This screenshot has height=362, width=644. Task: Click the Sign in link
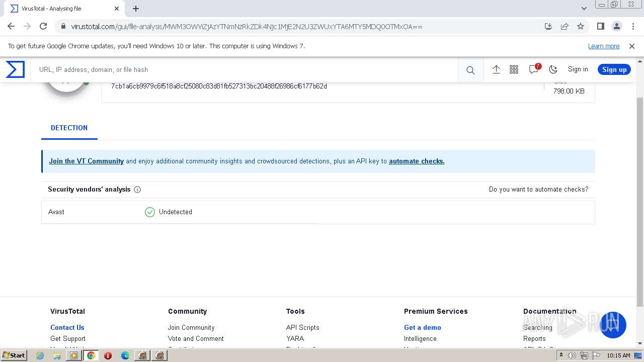[x=578, y=69]
